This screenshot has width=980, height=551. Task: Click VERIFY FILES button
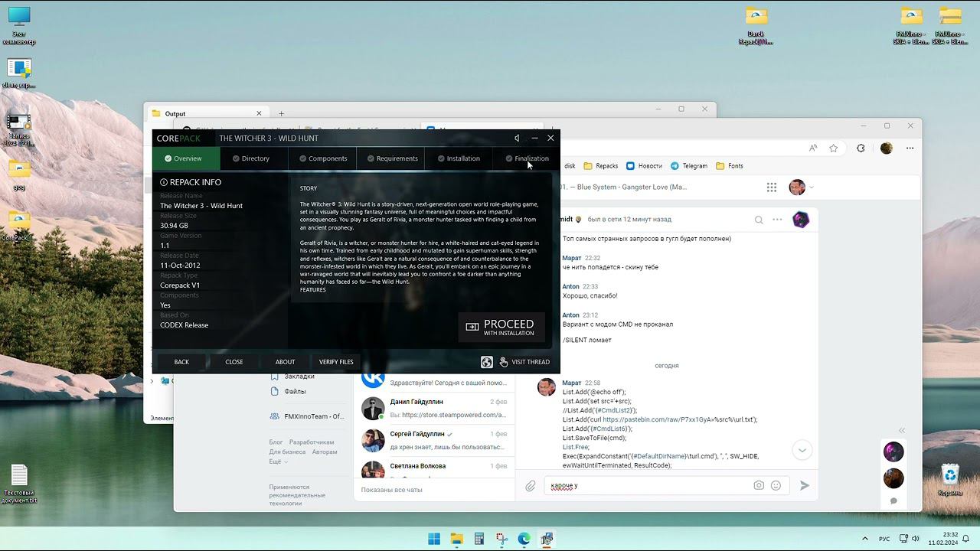336,362
